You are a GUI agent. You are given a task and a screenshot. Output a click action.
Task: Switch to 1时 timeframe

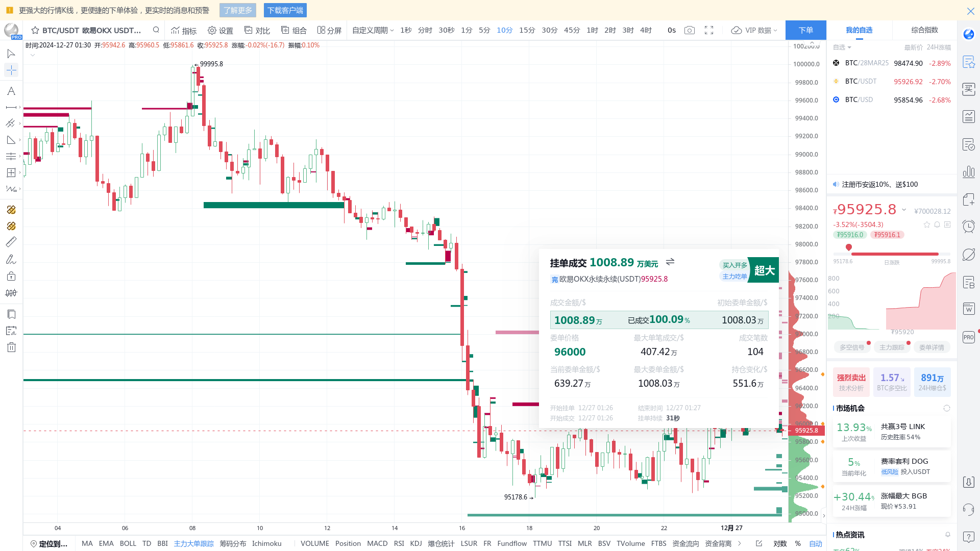pyautogui.click(x=592, y=30)
